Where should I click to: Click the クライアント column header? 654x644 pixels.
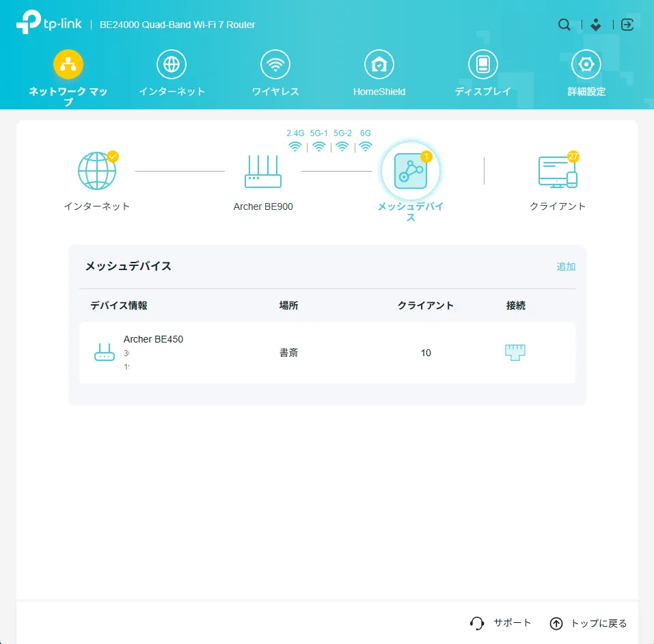[x=426, y=306]
